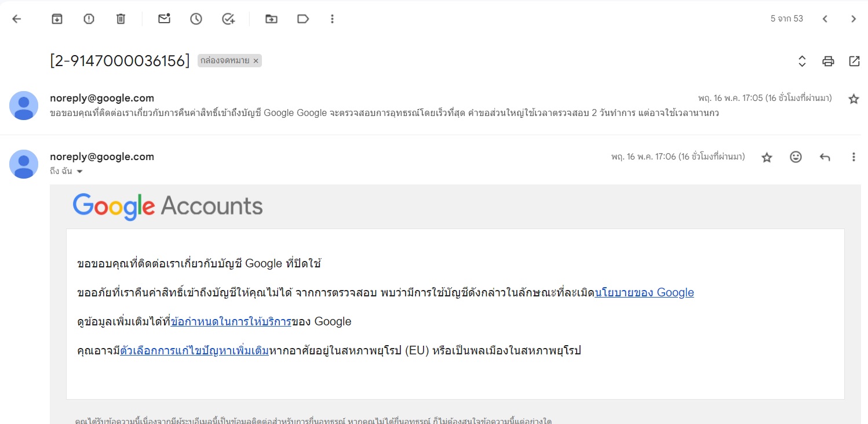
Task: Star the 17:06 message
Action: tap(767, 157)
